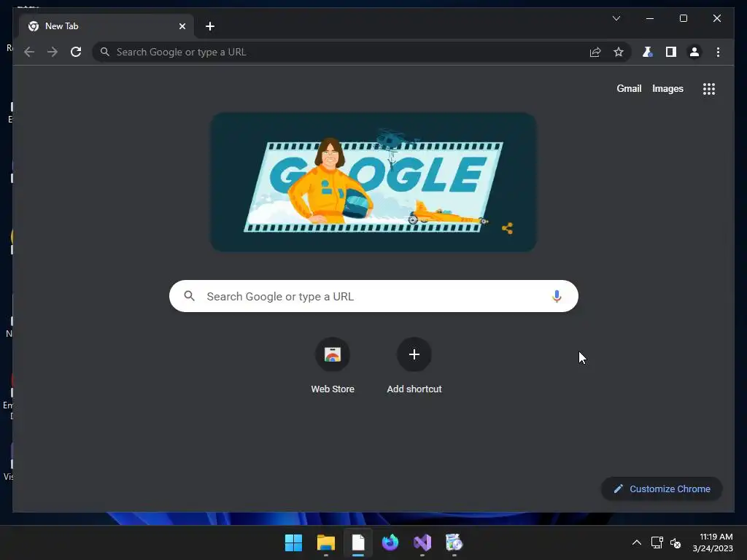Focus the Google search box
The height and width of the screenshot is (560, 747).
pyautogui.click(x=373, y=296)
